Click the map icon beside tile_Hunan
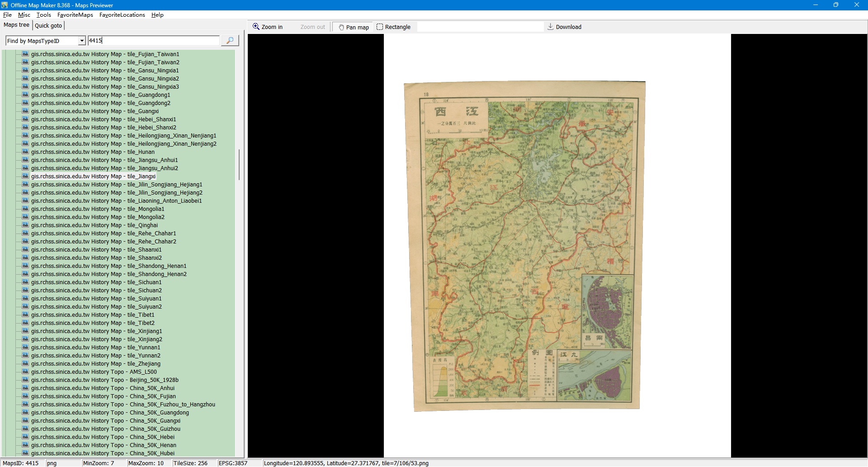Screen dimensions: 868x467 25,152
